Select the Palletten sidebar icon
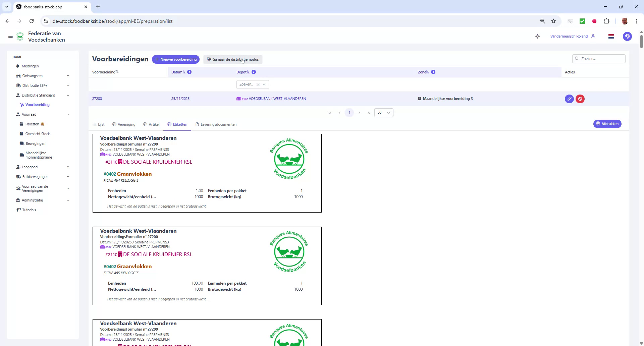This screenshot has width=644, height=346. 21,124
